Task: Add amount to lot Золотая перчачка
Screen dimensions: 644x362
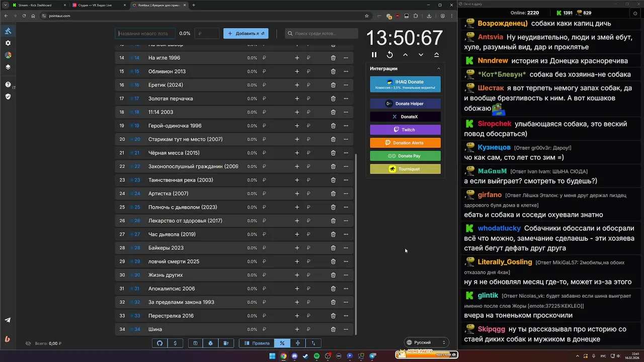Action: [297, 99]
